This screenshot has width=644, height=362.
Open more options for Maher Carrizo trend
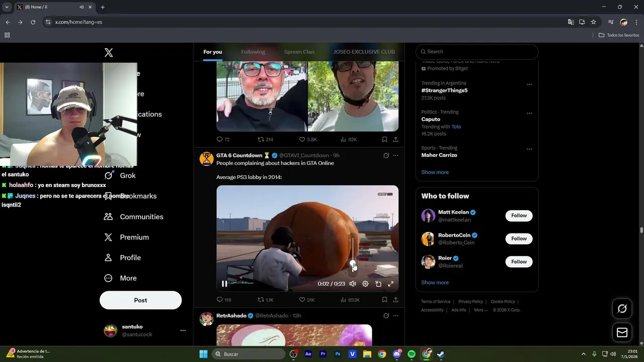[529, 149]
